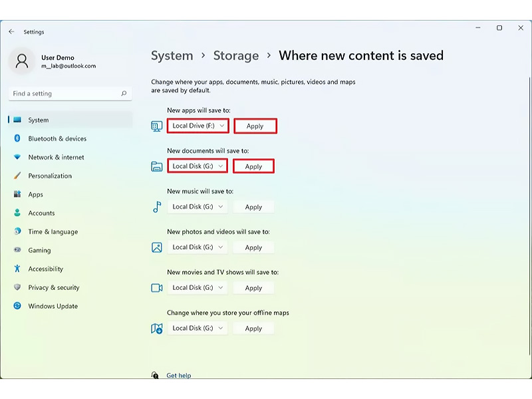Click the Time & language globe icon
The height and width of the screenshot is (399, 532).
17,231
